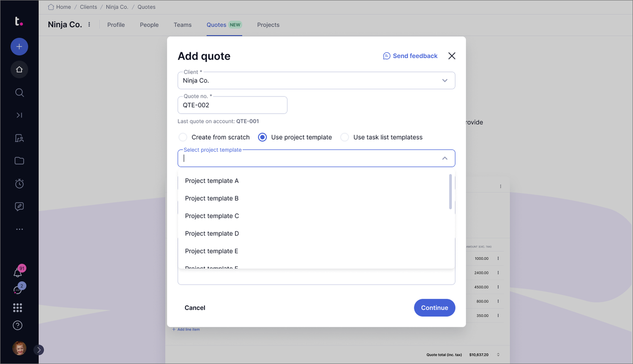
Task: Click the template list scrollbar thumb
Action: (450, 192)
